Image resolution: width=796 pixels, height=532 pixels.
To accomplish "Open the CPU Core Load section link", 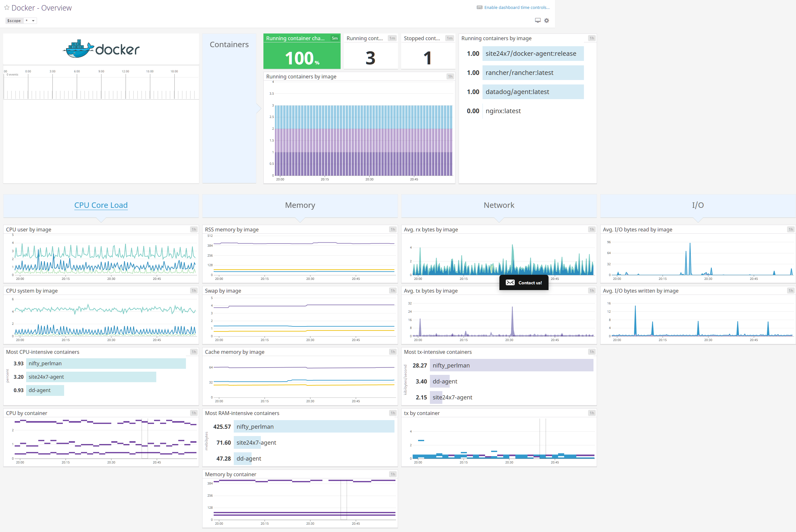I will [x=101, y=205].
